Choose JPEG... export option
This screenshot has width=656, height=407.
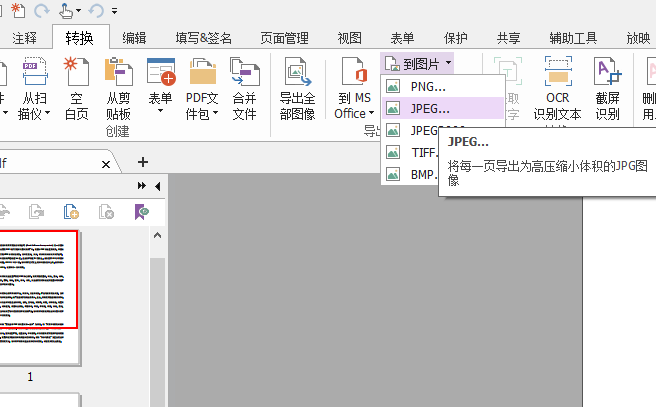tap(443, 108)
